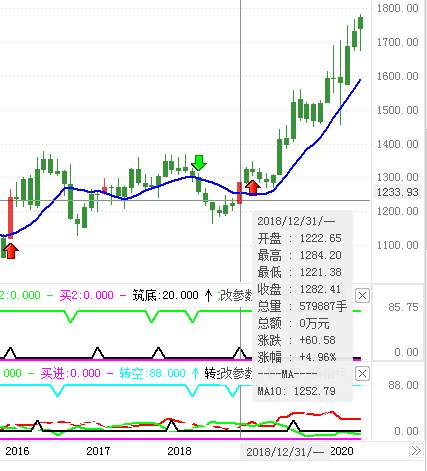Click the 2018/12/31 date marker on axis

pyautogui.click(x=285, y=452)
